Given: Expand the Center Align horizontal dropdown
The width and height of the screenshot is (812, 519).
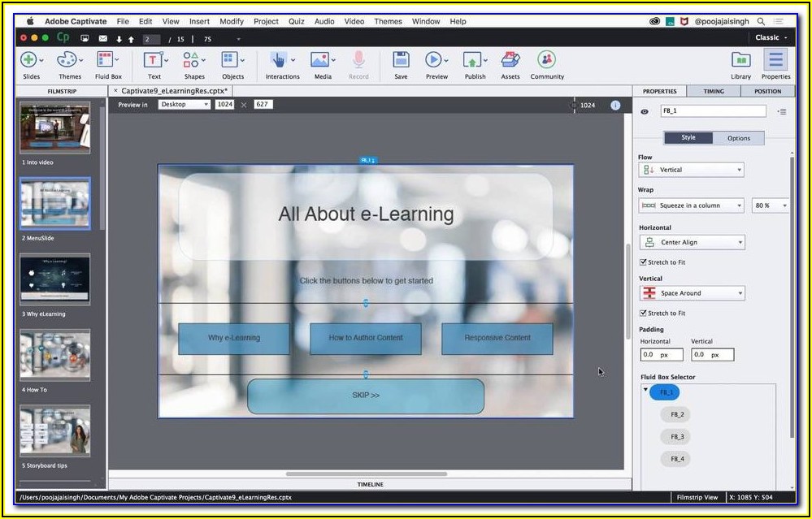Looking at the screenshot, I should 692,242.
